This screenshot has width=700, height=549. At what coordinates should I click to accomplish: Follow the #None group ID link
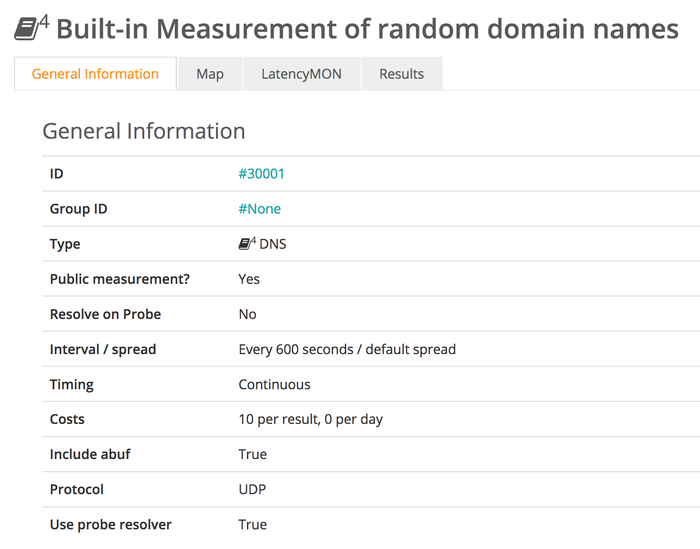259,209
